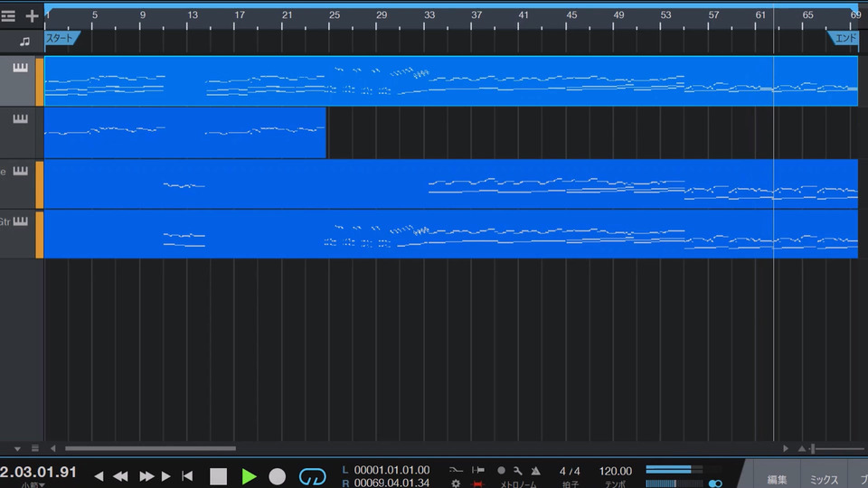Jump to previous marker in transport
The width and height of the screenshot is (868, 488).
tap(99, 476)
